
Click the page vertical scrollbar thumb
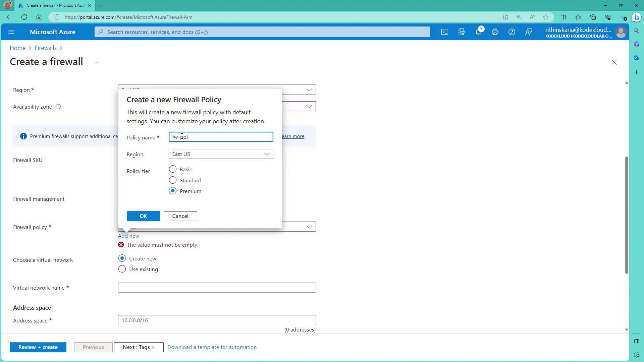[x=626, y=215]
